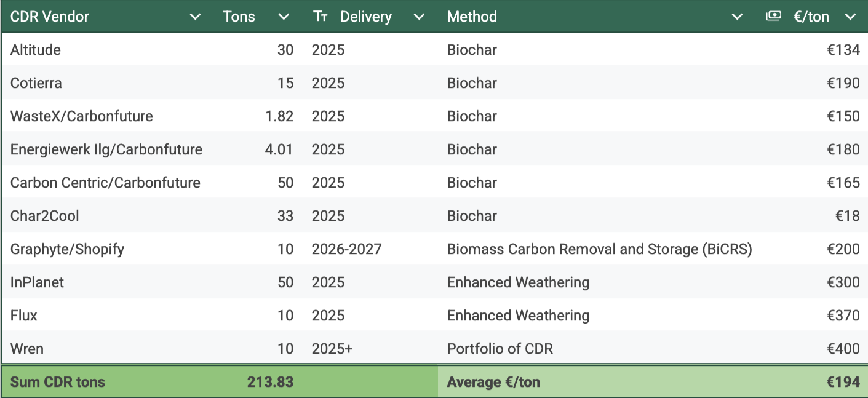
Task: Click the €370 price cell
Action: [x=843, y=316]
